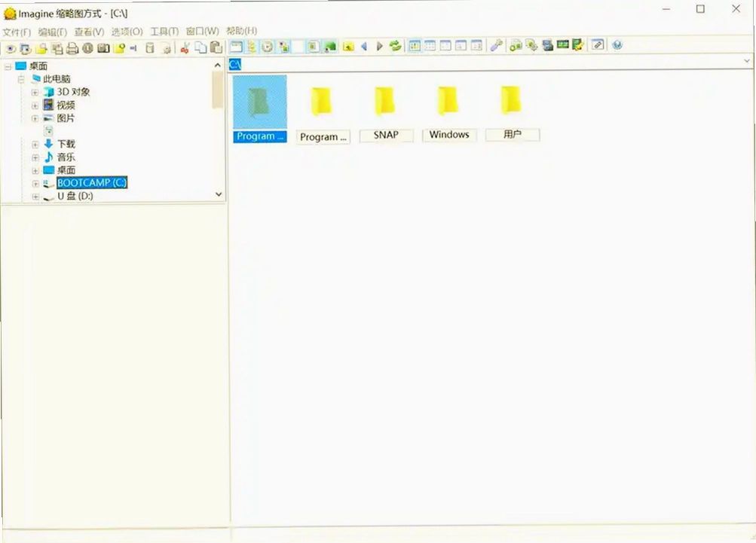The width and height of the screenshot is (756, 543).
Task: Expand the 视频 tree node
Action: [35, 105]
